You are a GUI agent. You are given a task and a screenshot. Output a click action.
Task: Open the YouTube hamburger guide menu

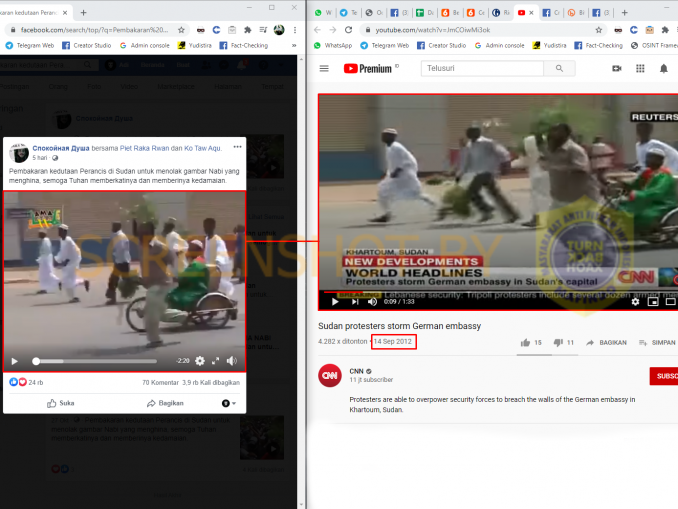click(x=324, y=68)
